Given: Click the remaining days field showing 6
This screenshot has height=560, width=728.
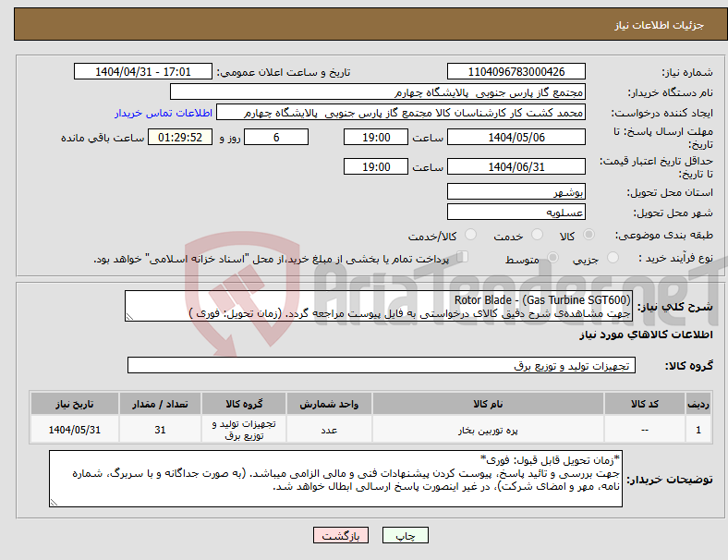Looking at the screenshot, I should pyautogui.click(x=276, y=137).
